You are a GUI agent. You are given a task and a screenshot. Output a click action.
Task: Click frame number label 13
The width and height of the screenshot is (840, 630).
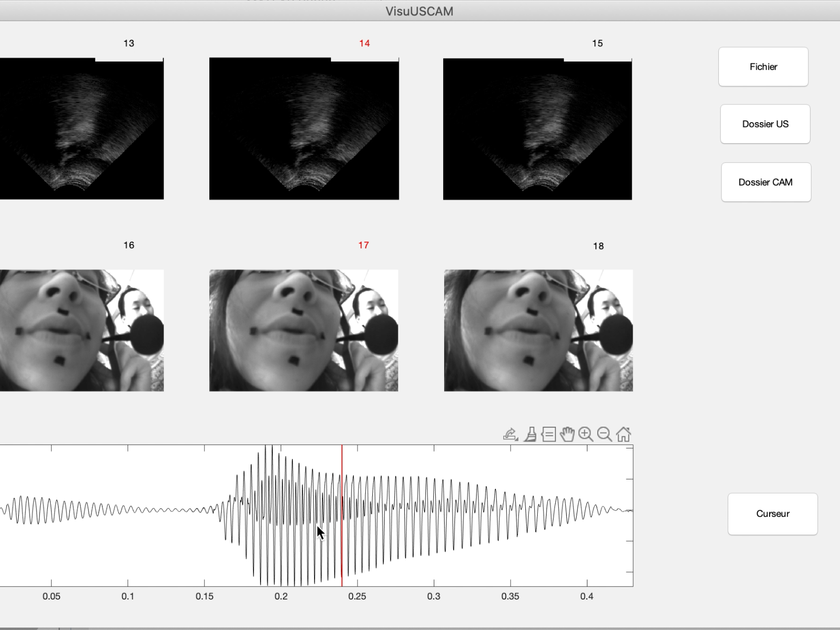(129, 43)
